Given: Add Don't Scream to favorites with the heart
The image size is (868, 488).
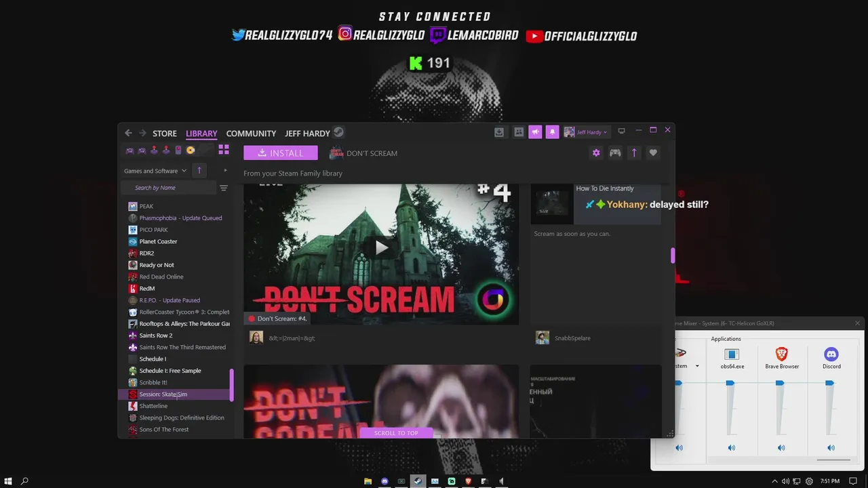Looking at the screenshot, I should [x=653, y=153].
